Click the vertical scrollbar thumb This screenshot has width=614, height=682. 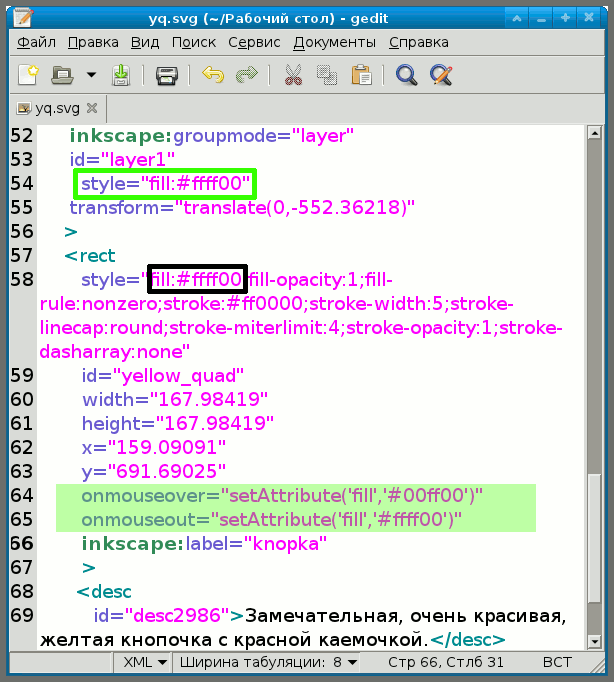594,538
